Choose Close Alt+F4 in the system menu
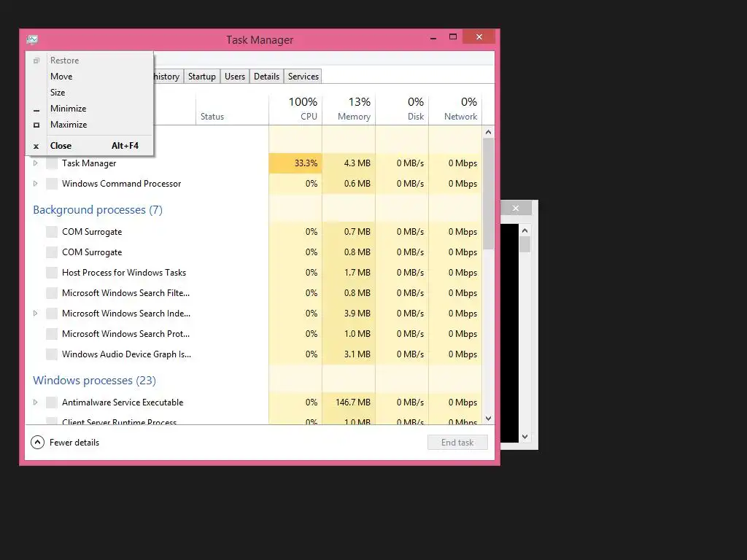 point(90,146)
